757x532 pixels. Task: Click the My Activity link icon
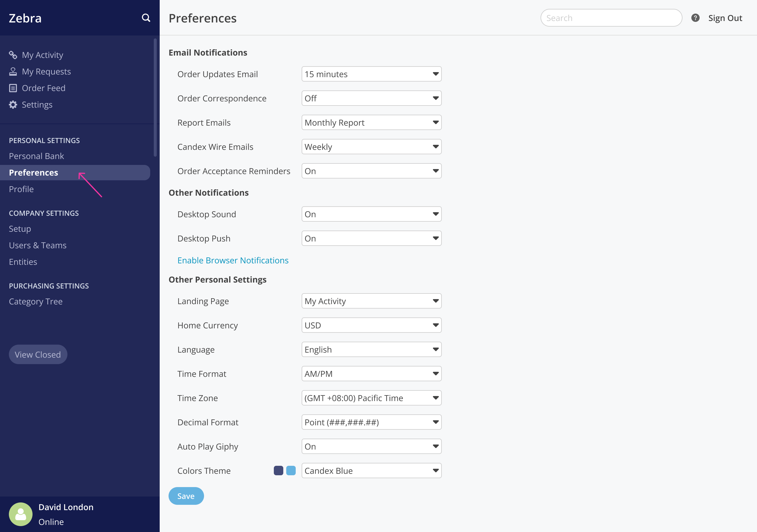click(x=13, y=55)
